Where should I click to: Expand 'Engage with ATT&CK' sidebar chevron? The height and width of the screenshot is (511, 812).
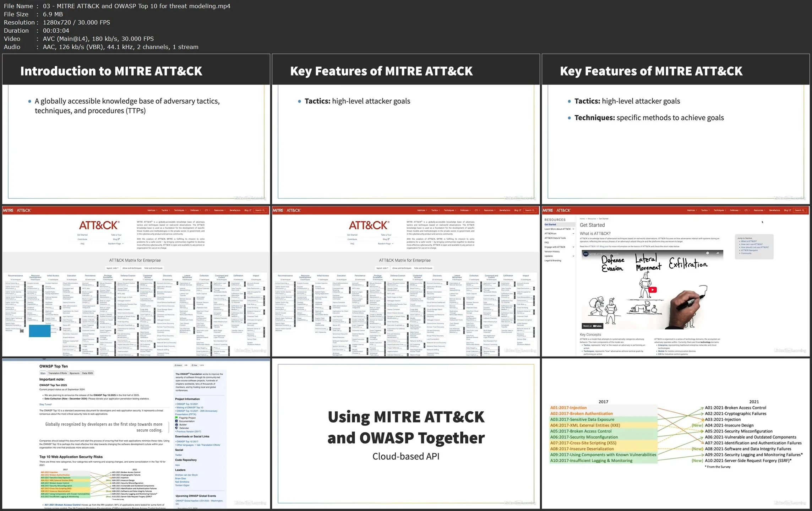click(x=573, y=247)
